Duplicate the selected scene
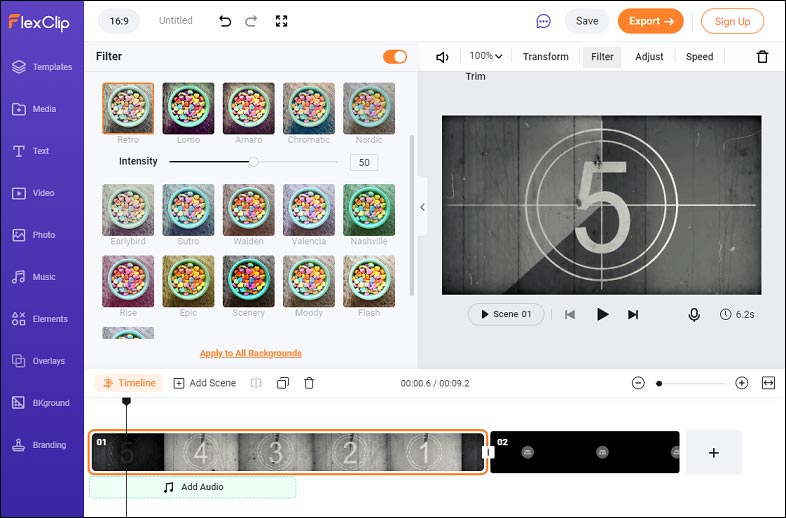 pos(283,383)
